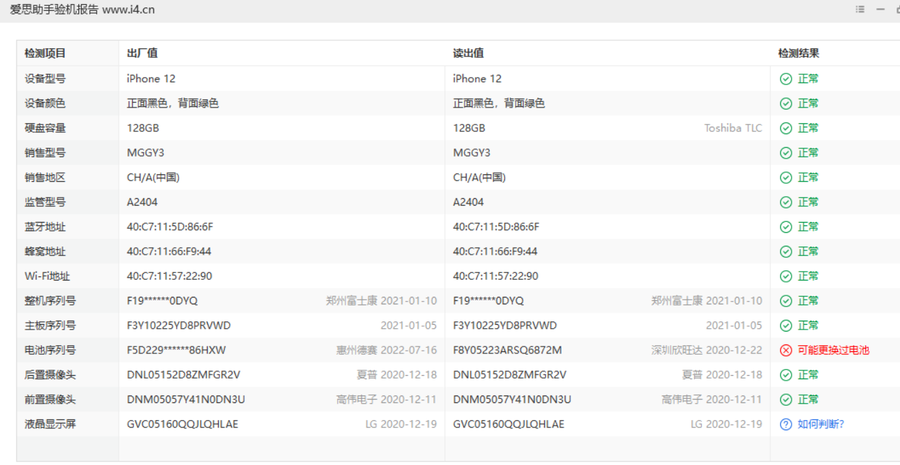Select the 销售型号 row label
900x465 pixels.
tap(45, 153)
